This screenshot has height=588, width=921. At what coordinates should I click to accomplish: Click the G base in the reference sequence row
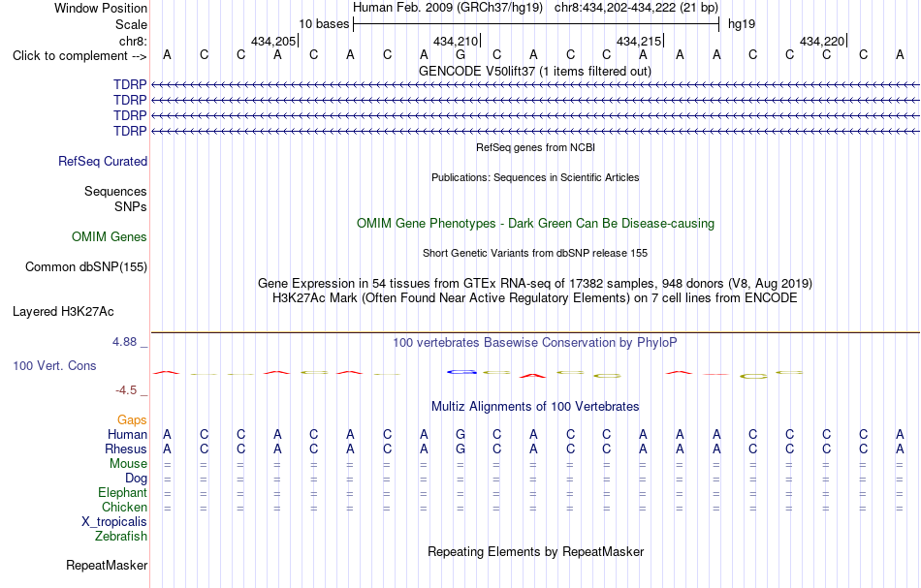click(460, 55)
